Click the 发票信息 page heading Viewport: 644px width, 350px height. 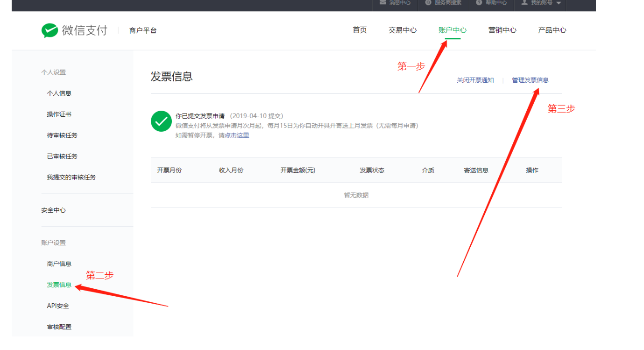point(172,77)
